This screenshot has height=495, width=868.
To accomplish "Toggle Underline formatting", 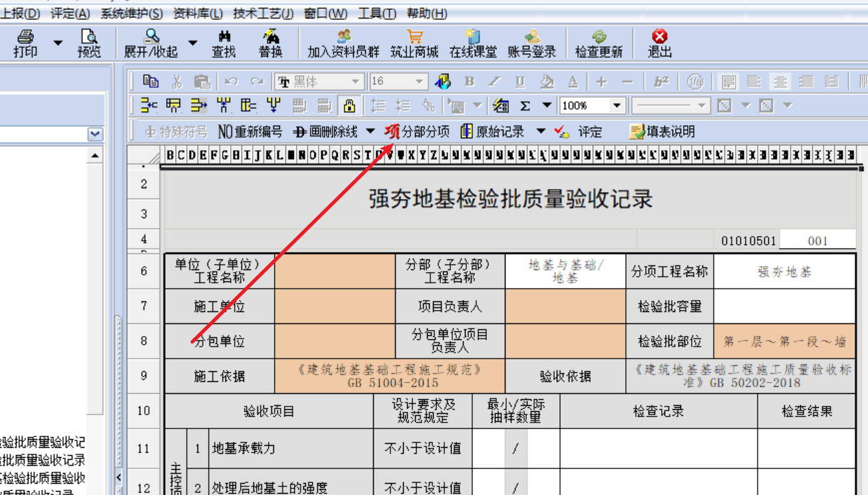I will (x=521, y=82).
